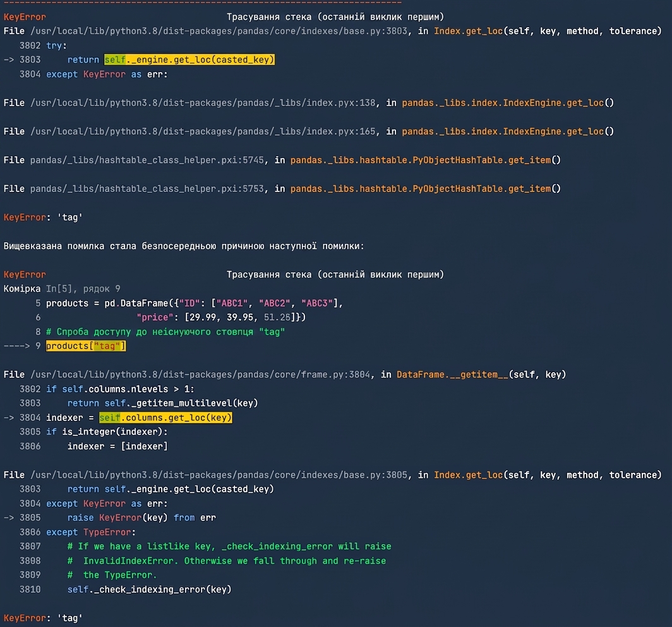Click the sentence 'Вищевказана помилка стала безпосередньою причиною'
This screenshot has height=627, width=672.
point(134,246)
